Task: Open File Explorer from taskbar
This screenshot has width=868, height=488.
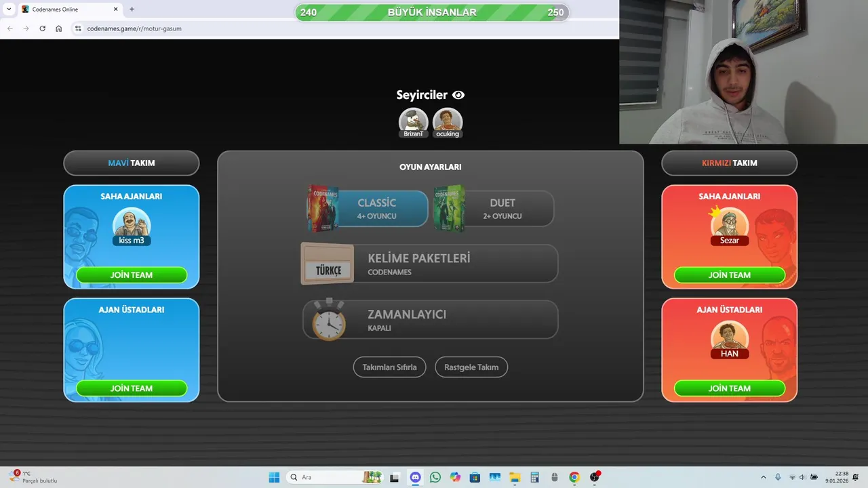Action: [515, 477]
